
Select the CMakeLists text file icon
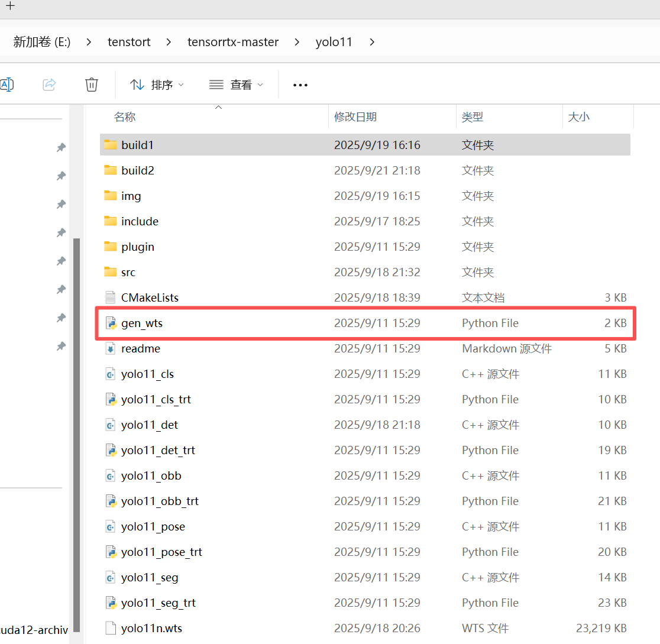click(110, 297)
